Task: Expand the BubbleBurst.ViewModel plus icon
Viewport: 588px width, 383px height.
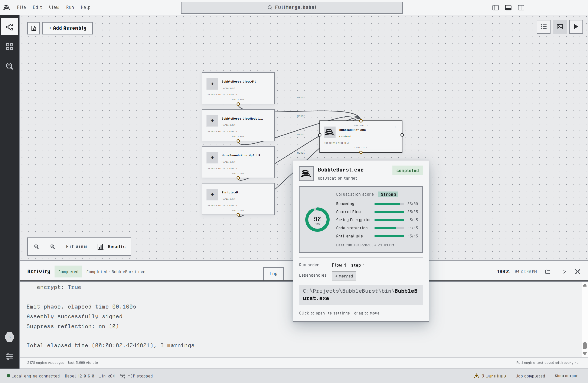Action: (x=212, y=121)
